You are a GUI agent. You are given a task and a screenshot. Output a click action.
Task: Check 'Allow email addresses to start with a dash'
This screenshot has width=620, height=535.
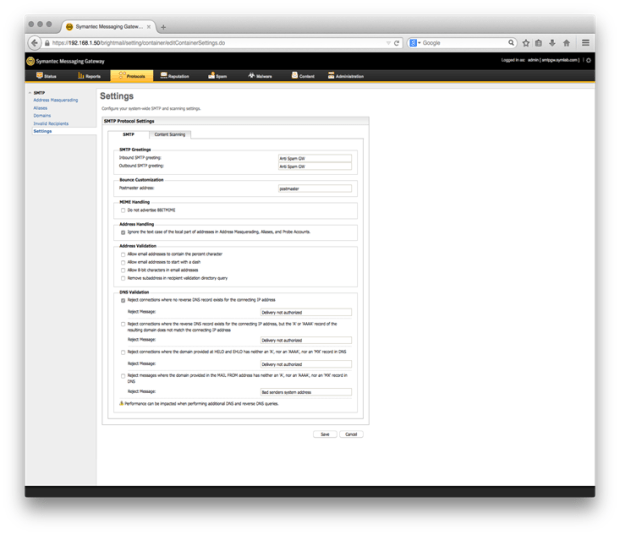123,262
